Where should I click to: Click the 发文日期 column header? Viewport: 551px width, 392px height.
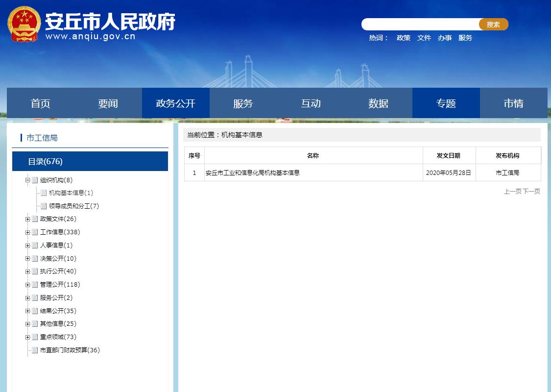pyautogui.click(x=448, y=155)
